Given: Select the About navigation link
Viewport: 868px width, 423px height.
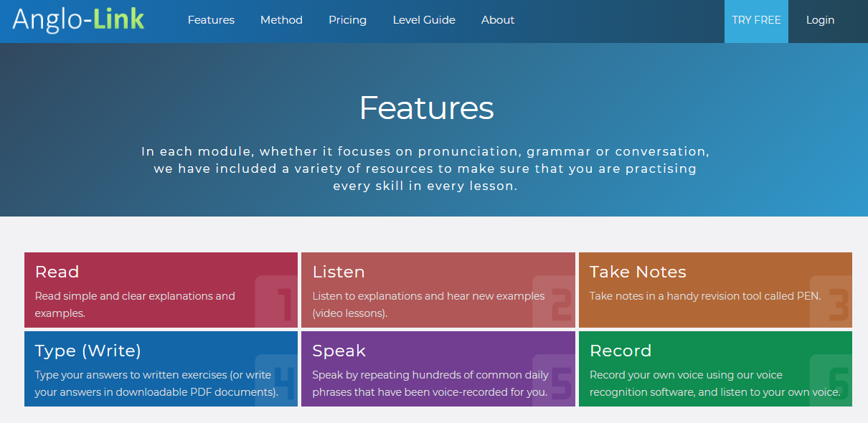Looking at the screenshot, I should tap(498, 20).
